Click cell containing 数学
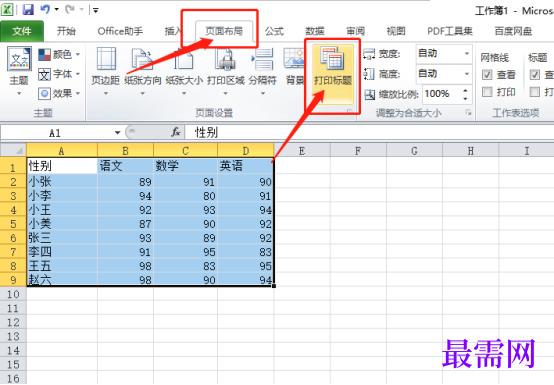Image resolution: width=554 pixels, height=385 pixels. (185, 166)
